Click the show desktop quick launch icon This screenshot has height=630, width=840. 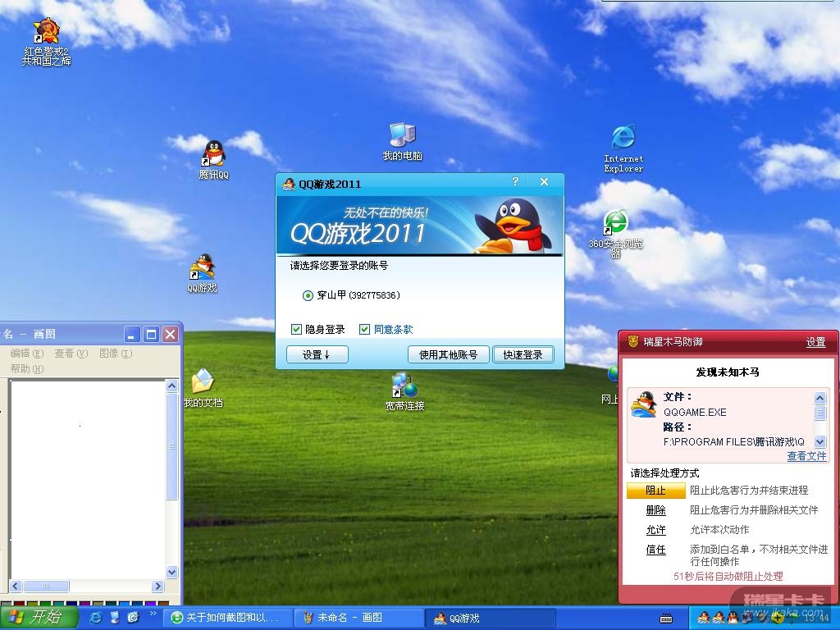click(x=115, y=618)
